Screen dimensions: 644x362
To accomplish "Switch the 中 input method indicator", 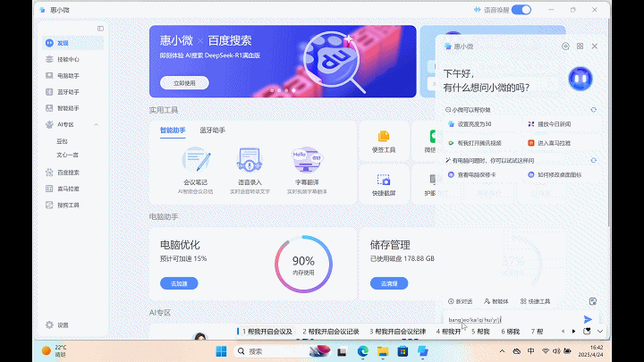I will [x=530, y=351].
